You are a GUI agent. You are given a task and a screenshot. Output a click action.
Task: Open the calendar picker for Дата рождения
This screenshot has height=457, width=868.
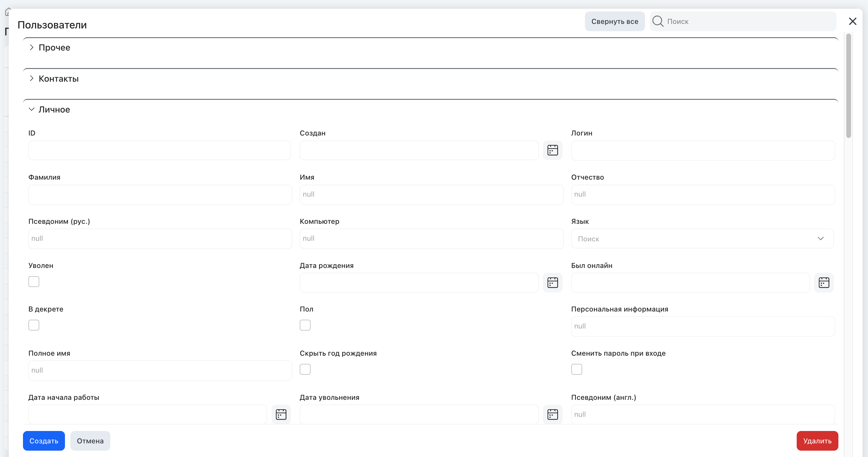(x=553, y=282)
